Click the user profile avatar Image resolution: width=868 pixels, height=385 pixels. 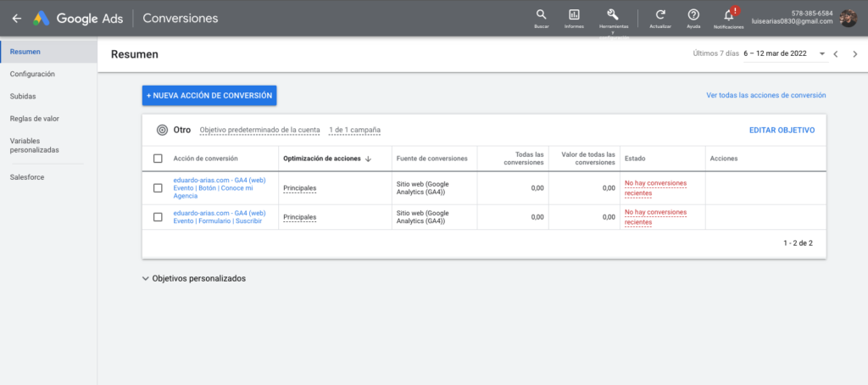click(x=848, y=19)
